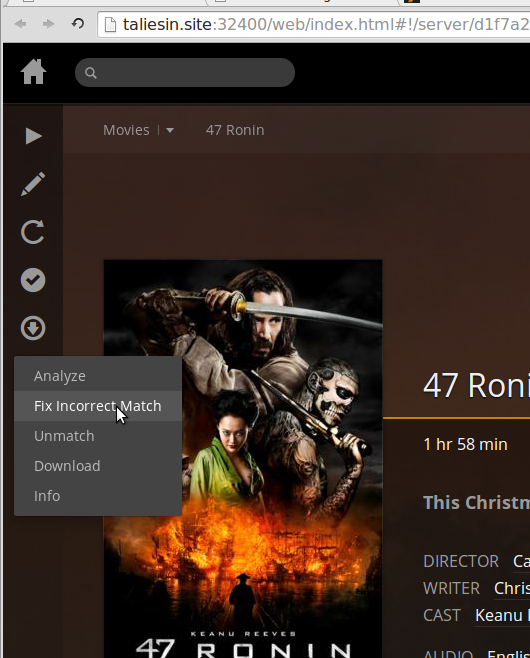Choose Analyze from the context menu
The image size is (530, 658).
pos(98,376)
